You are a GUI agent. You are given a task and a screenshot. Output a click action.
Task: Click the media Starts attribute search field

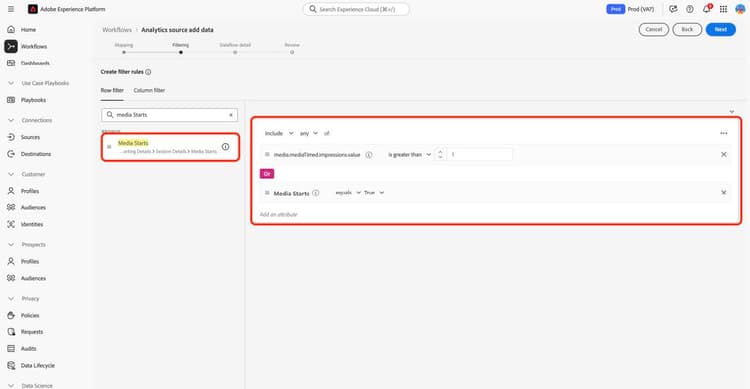pyautogui.click(x=169, y=115)
